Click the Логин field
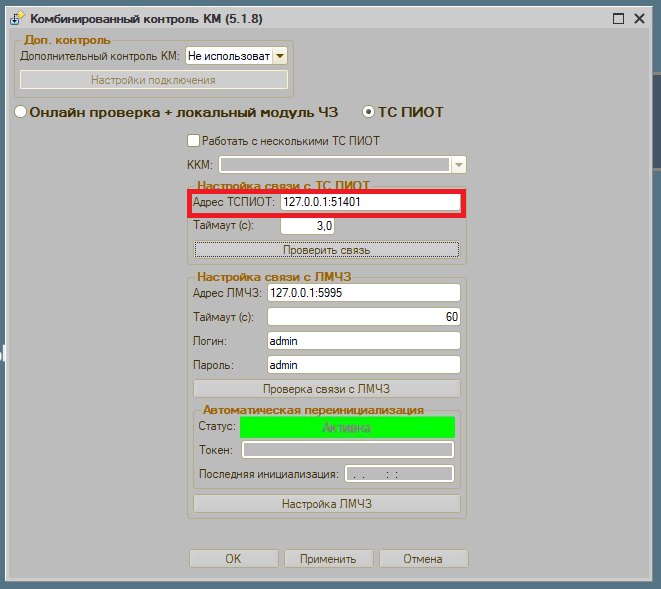The height and width of the screenshot is (589, 661). (363, 341)
